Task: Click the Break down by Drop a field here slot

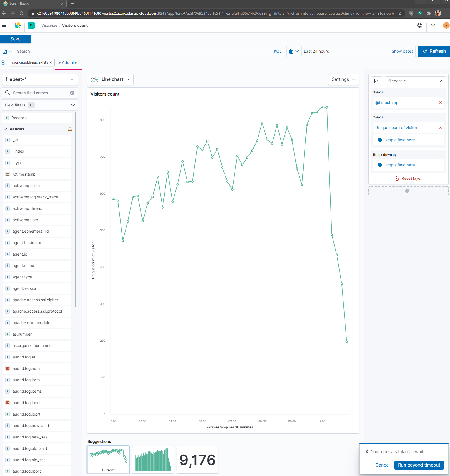Action: click(408, 165)
